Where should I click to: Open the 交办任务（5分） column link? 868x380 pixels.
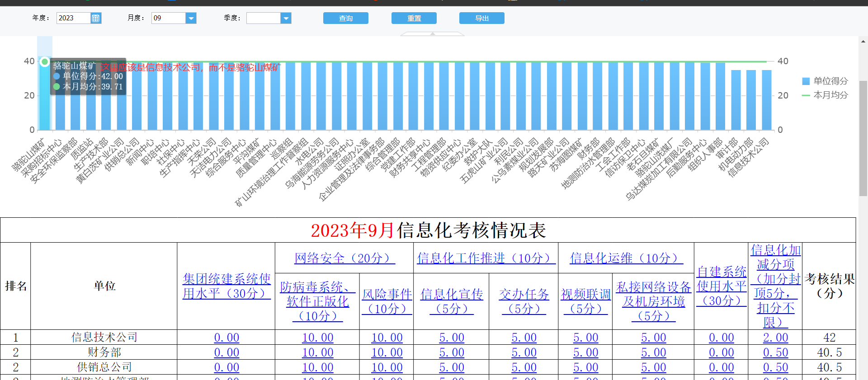524,301
